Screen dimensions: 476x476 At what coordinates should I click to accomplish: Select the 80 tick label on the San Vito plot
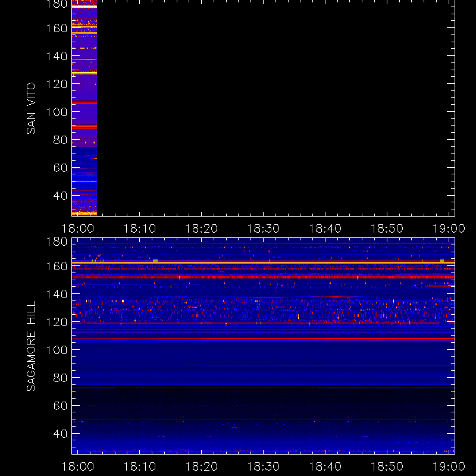pyautogui.click(x=60, y=140)
